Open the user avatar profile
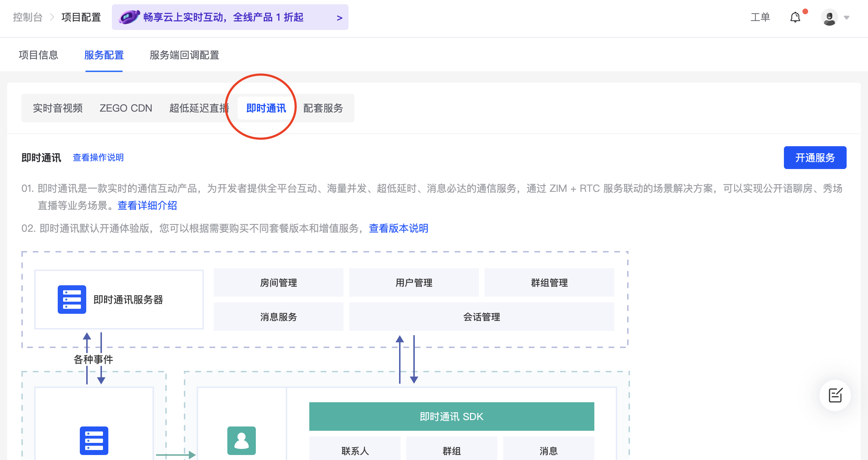The width and height of the screenshot is (868, 460). (x=829, y=17)
